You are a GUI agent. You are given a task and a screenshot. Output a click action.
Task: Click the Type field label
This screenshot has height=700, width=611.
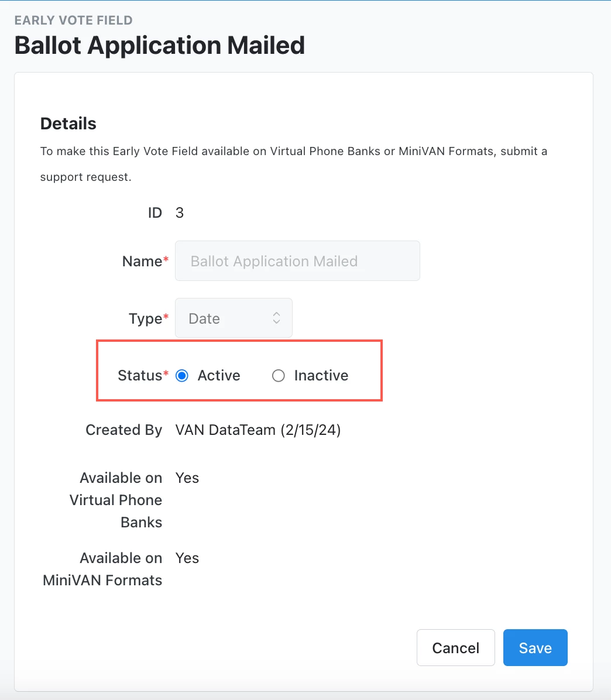[146, 318]
